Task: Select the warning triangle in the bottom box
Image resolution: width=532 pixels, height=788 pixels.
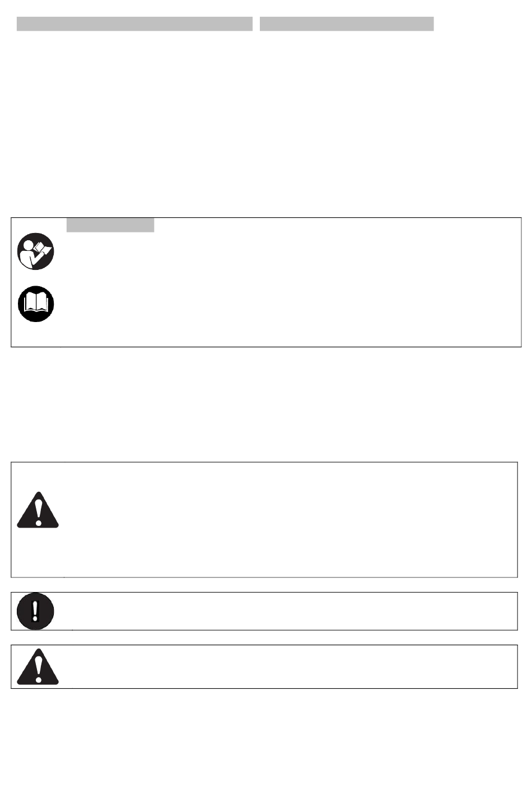Action: [38, 667]
